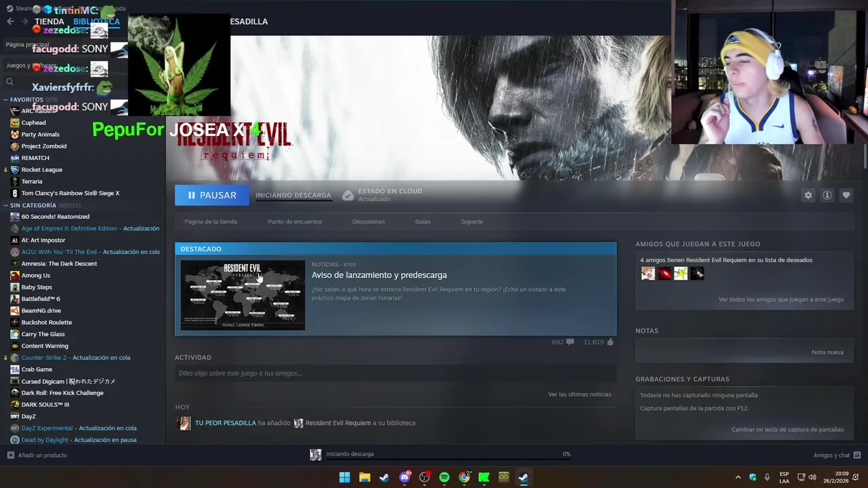Click the Buckshot Roulette icon
This screenshot has width=868, height=488.
click(x=15, y=323)
